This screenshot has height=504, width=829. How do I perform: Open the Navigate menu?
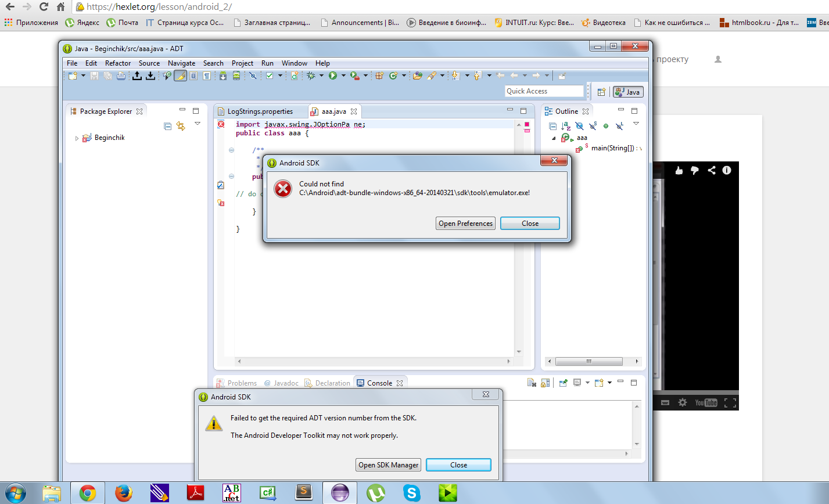pos(181,63)
